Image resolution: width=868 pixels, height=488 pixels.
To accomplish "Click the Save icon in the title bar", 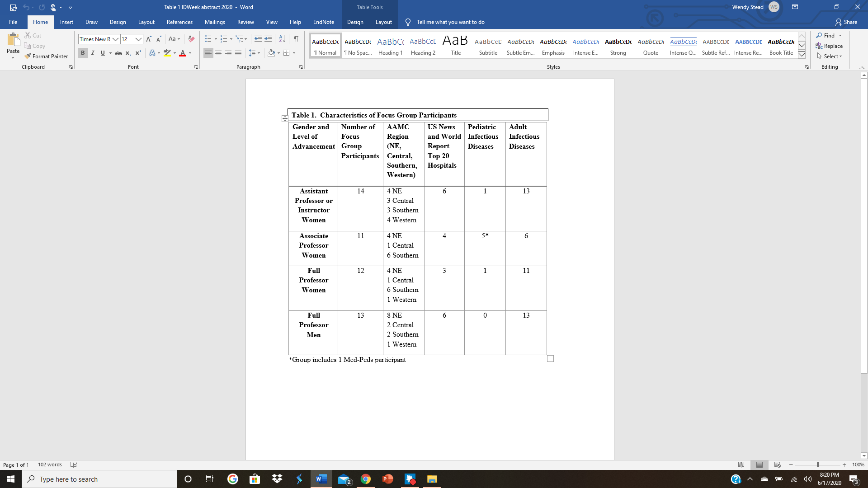I will (x=13, y=7).
